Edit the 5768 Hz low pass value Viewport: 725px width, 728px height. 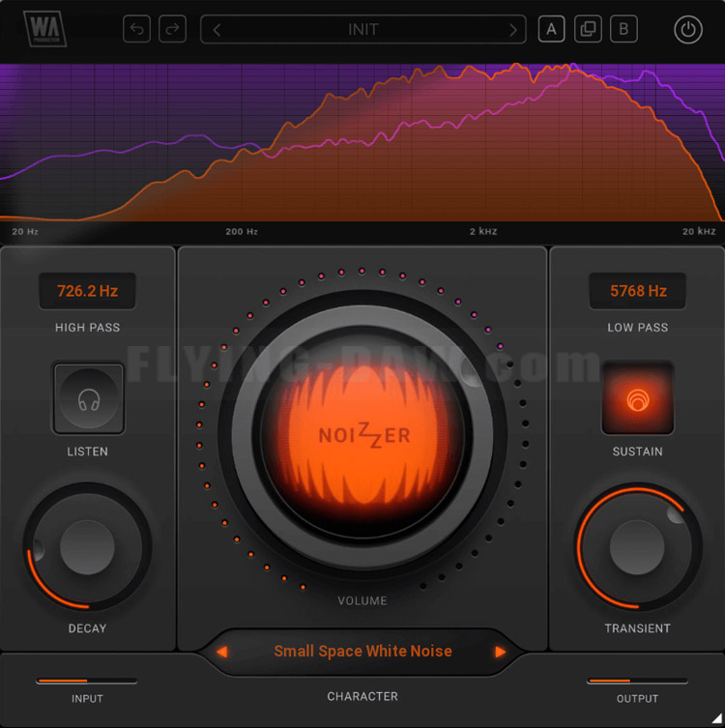pyautogui.click(x=638, y=291)
